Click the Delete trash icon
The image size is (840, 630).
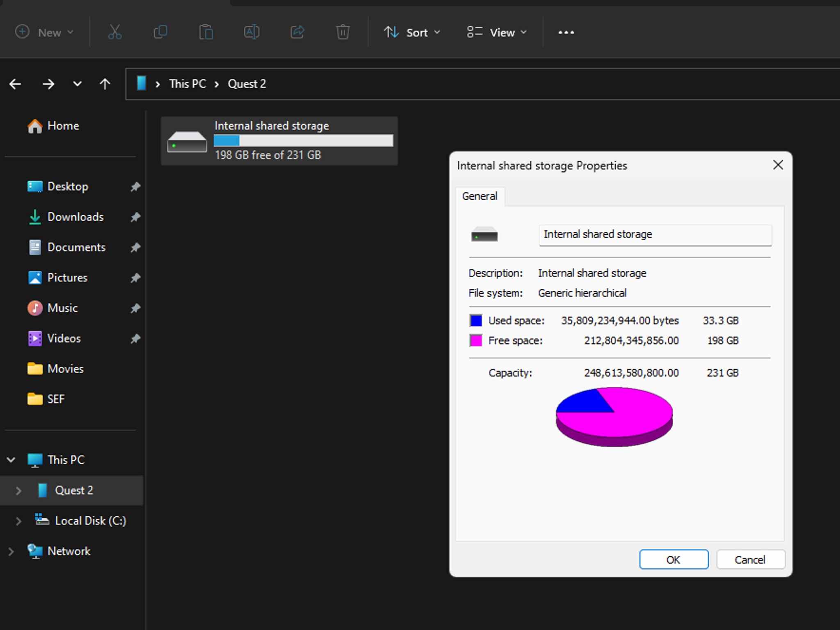point(343,32)
